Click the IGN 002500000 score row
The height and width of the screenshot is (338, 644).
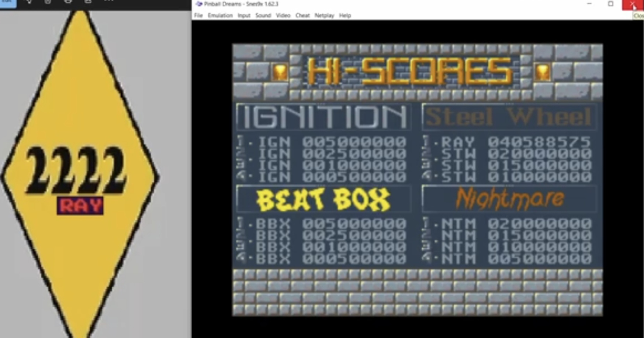pos(322,154)
